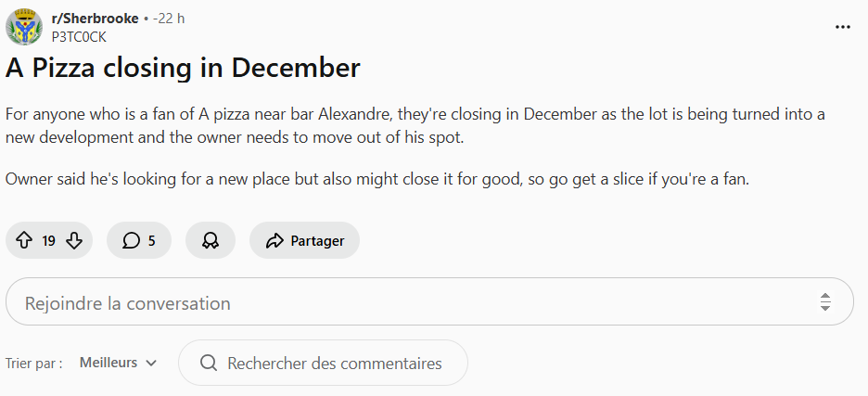Open the Meilleurs sort dropdown
This screenshot has height=396, width=868.
pos(118,363)
